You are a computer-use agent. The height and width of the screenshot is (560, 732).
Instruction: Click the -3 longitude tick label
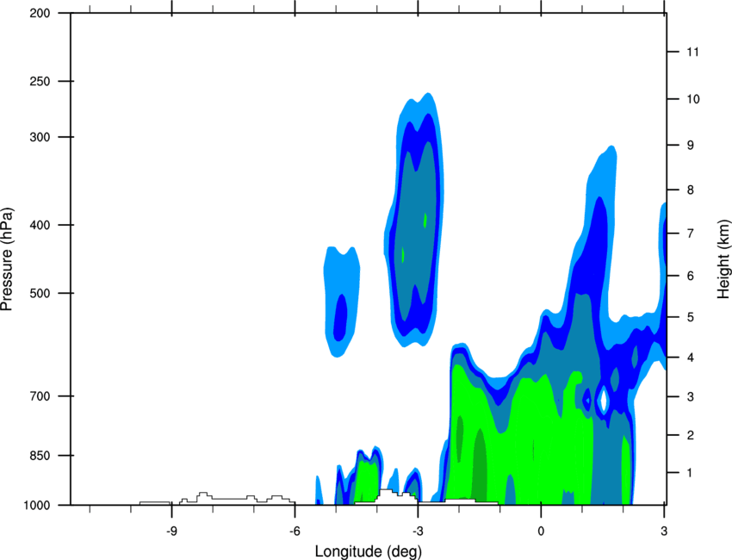point(418,531)
